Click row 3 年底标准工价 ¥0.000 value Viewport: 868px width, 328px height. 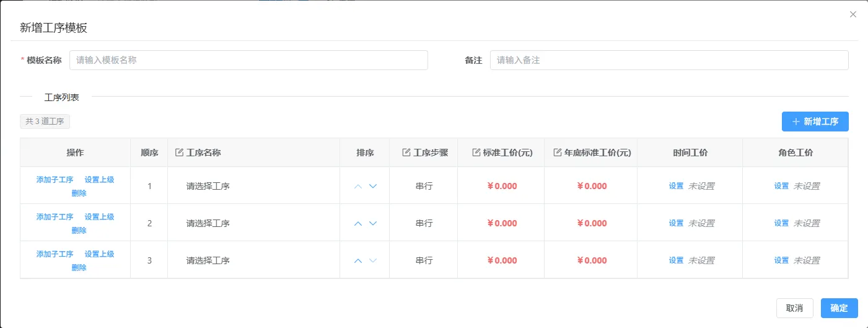[x=591, y=260]
